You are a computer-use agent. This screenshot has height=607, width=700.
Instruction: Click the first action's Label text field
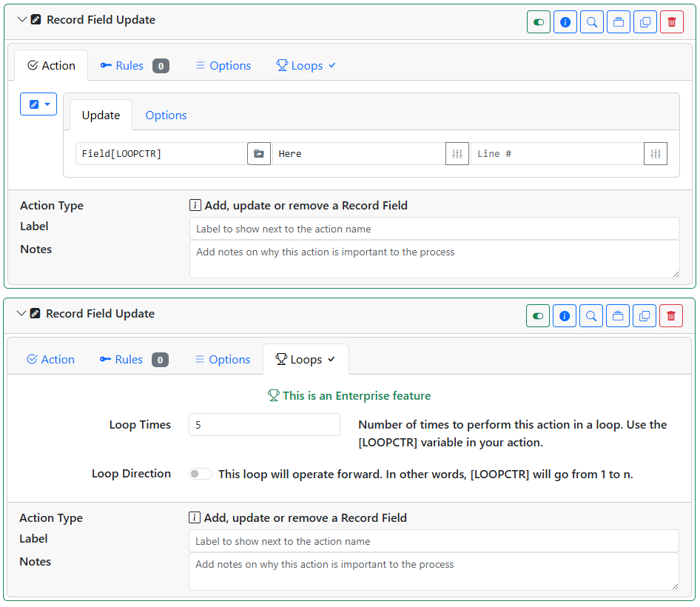434,229
